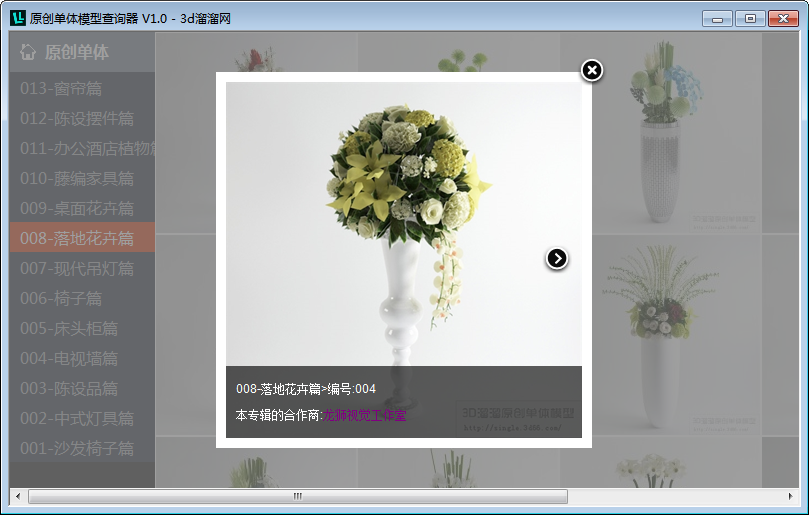Open the 007-现代吊灯篇 category

pos(82,268)
